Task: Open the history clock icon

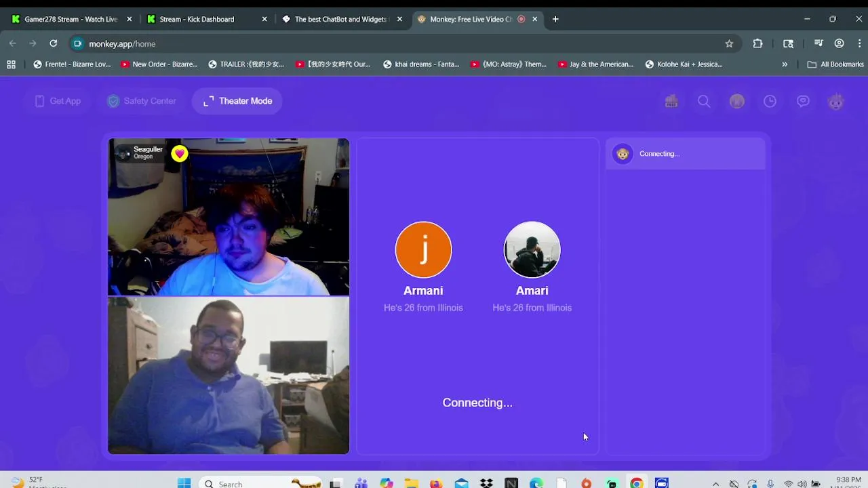Action: 770,101
